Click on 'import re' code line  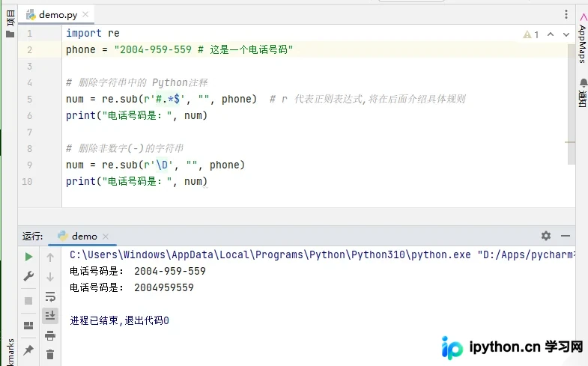[93, 34]
